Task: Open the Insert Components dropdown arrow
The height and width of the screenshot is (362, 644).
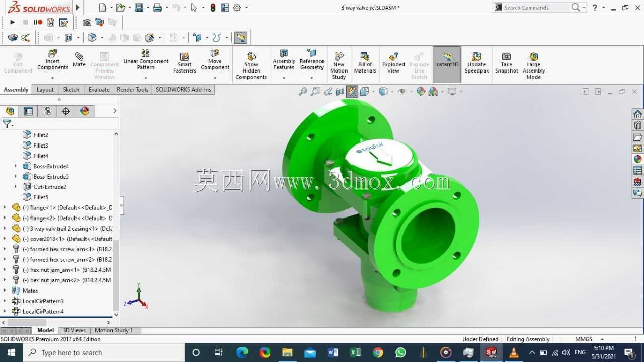Action: pyautogui.click(x=52, y=78)
